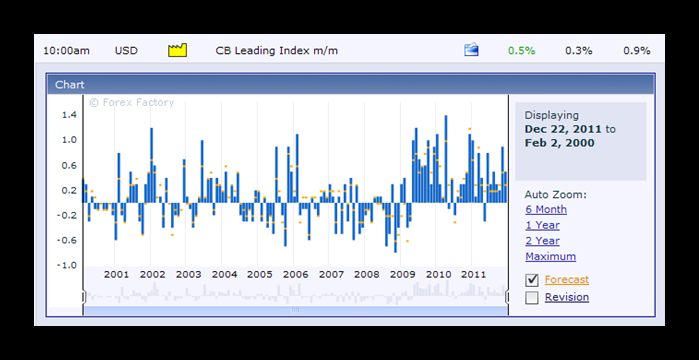Enable the Revision checkbox

pyautogui.click(x=532, y=298)
